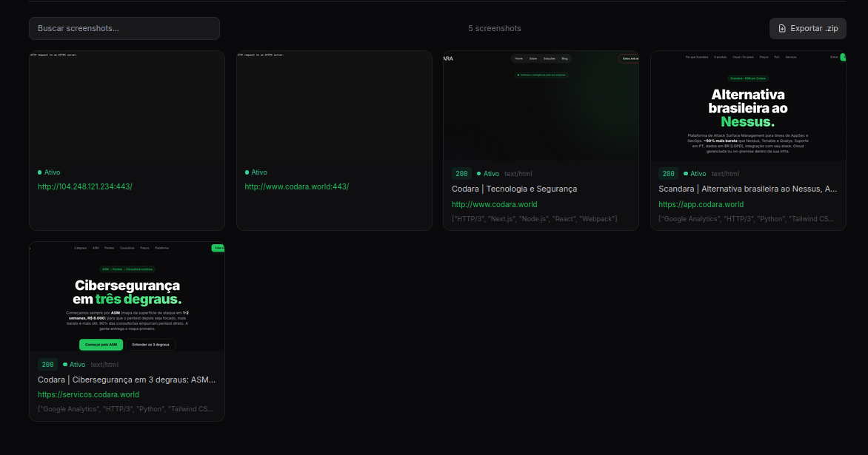Click title 'Scandara | Alternativa brasileira ao Nessus'
This screenshot has width=868, height=455.
pos(748,189)
